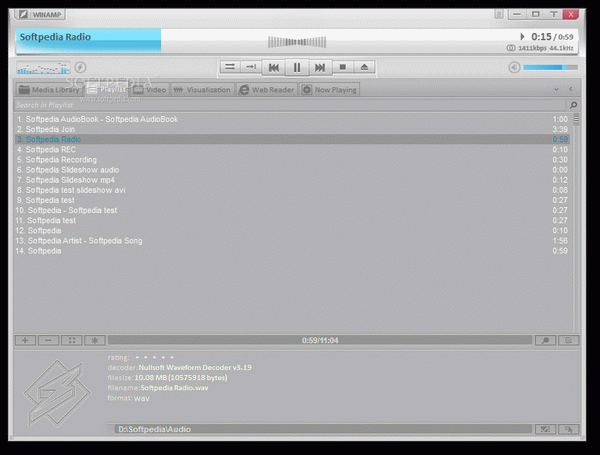The image size is (600, 455).
Task: Pause the current track
Action: [x=297, y=68]
